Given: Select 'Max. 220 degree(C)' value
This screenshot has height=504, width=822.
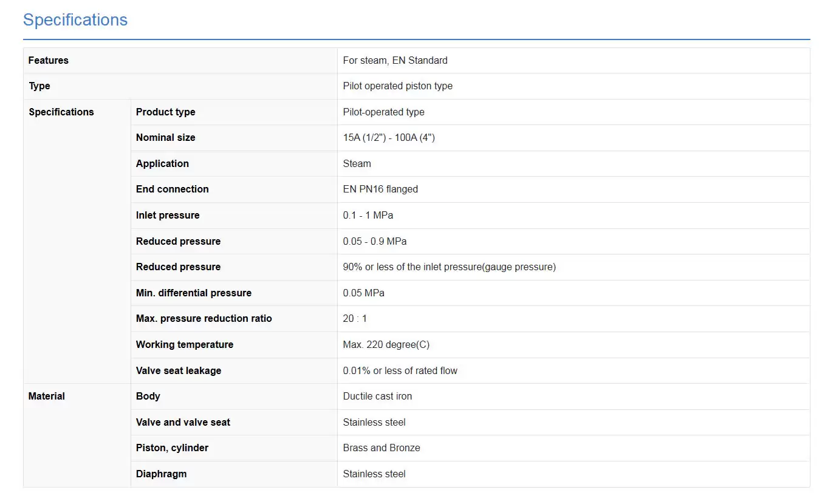Looking at the screenshot, I should [386, 345].
